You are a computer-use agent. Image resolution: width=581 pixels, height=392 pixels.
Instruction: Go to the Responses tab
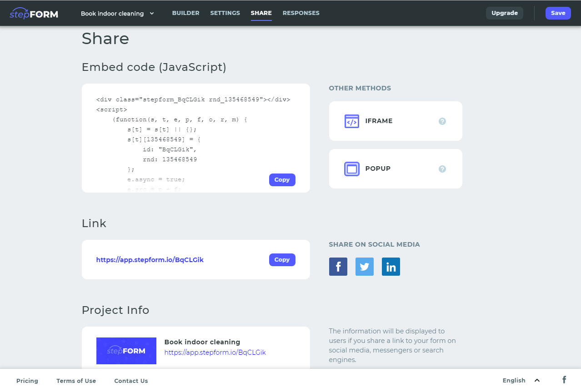click(x=301, y=13)
